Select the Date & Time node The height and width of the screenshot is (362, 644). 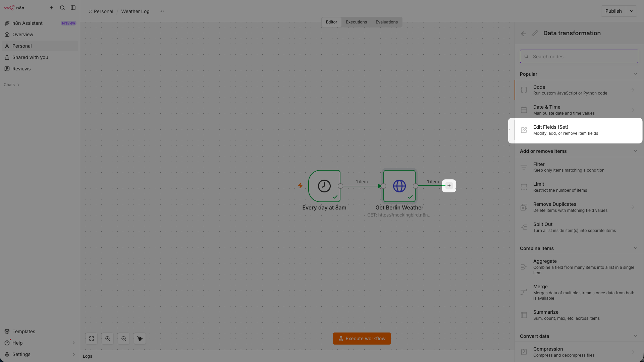[x=579, y=110]
